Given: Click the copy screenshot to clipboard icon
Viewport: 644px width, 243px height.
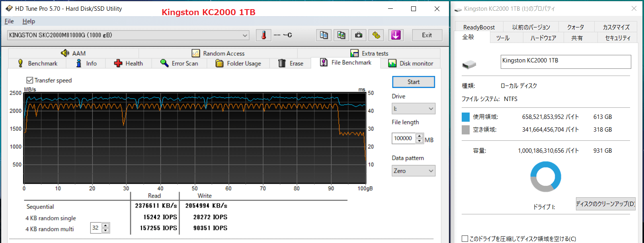Looking at the screenshot, I should [341, 35].
